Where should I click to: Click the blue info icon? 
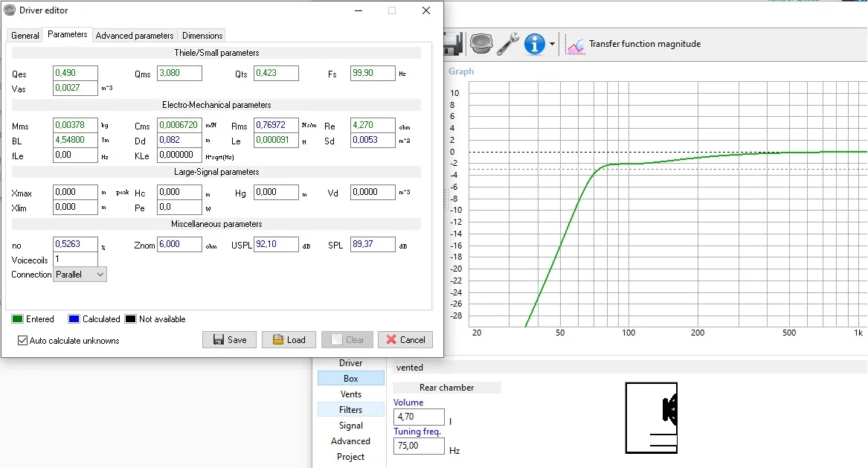534,44
